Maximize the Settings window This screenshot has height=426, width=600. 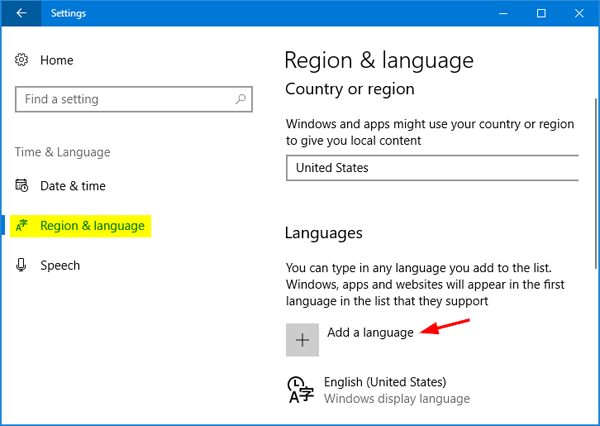point(541,13)
